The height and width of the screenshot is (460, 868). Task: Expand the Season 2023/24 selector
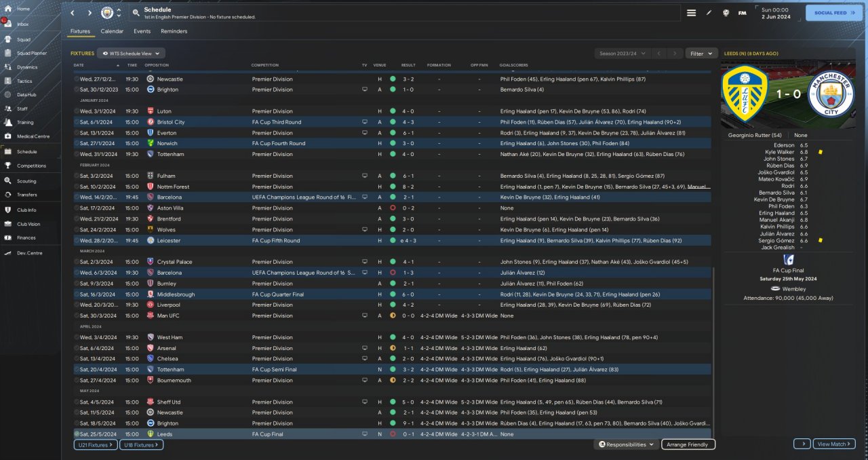(x=620, y=53)
